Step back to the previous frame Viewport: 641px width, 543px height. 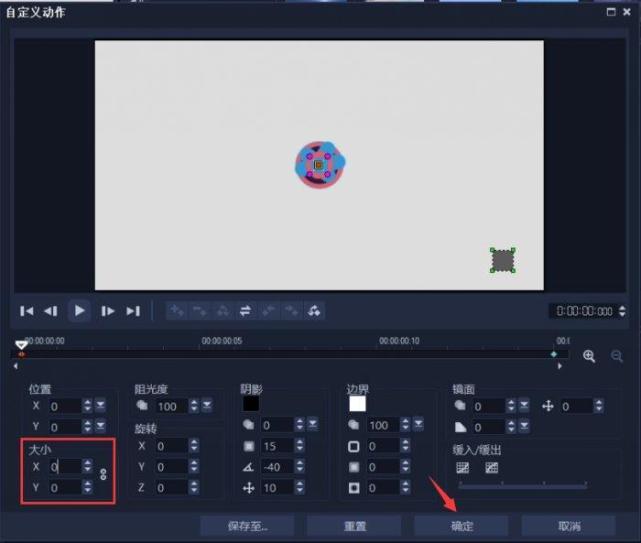(x=51, y=311)
